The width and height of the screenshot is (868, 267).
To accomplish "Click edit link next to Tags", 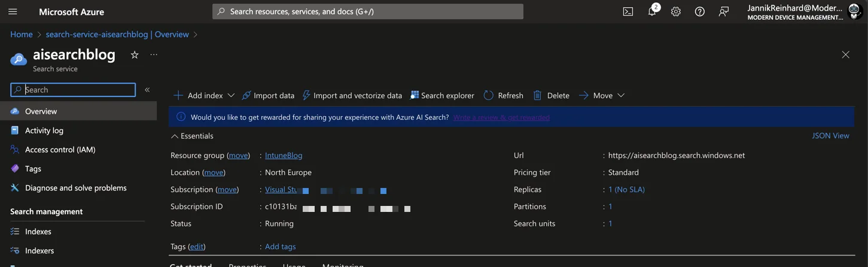I will [196, 247].
